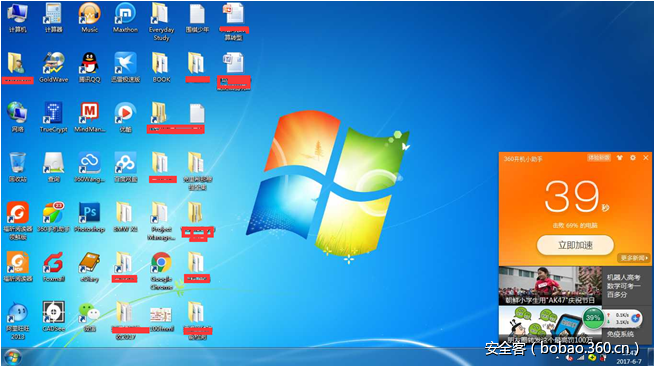Screen dimensions: 655x367
Task: Open the 阿里旺旺 2013 blue icon
Action: click(x=17, y=321)
